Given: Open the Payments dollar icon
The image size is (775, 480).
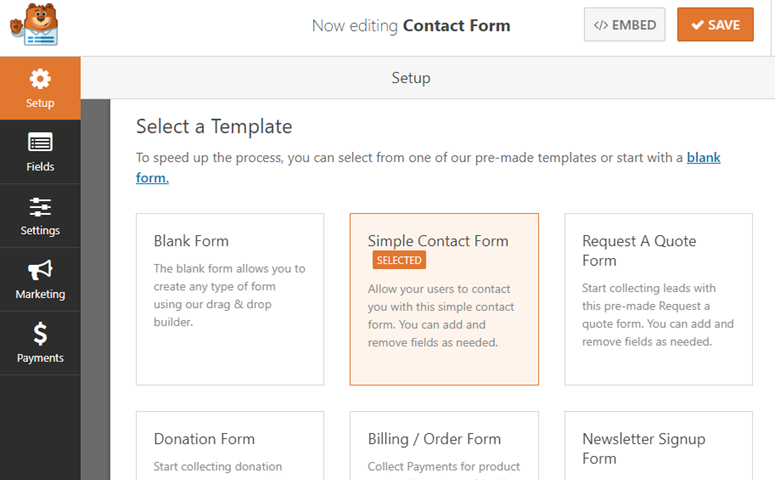Looking at the screenshot, I should 40,334.
